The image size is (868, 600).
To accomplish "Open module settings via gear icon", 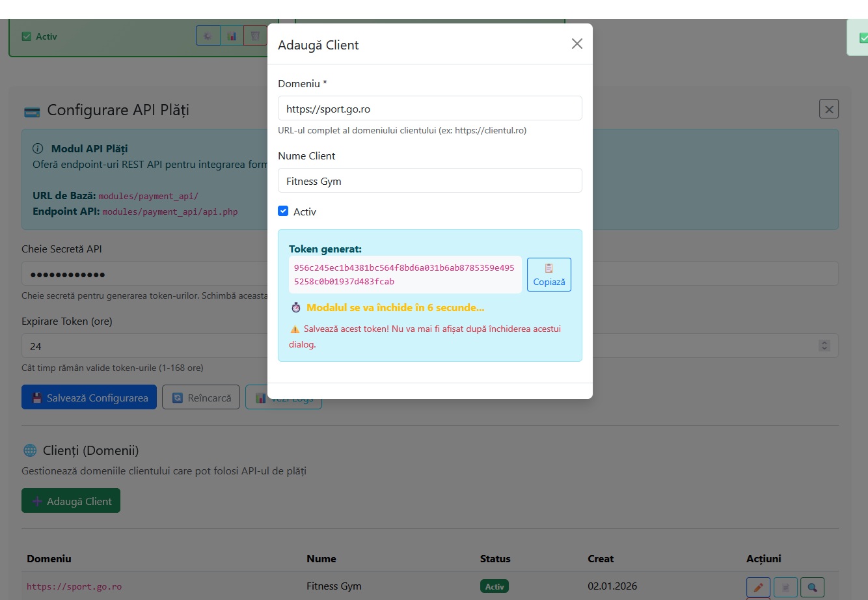I will pyautogui.click(x=208, y=36).
